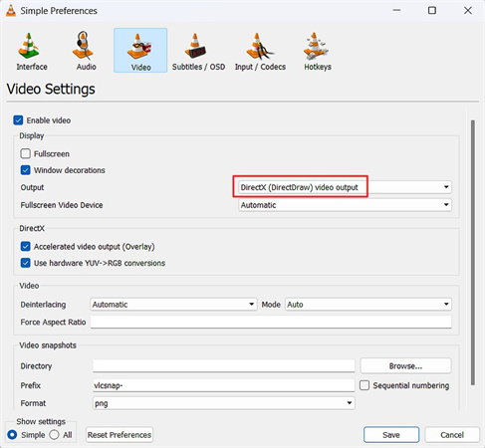
Task: Click the Browse... directory button
Action: (x=405, y=366)
